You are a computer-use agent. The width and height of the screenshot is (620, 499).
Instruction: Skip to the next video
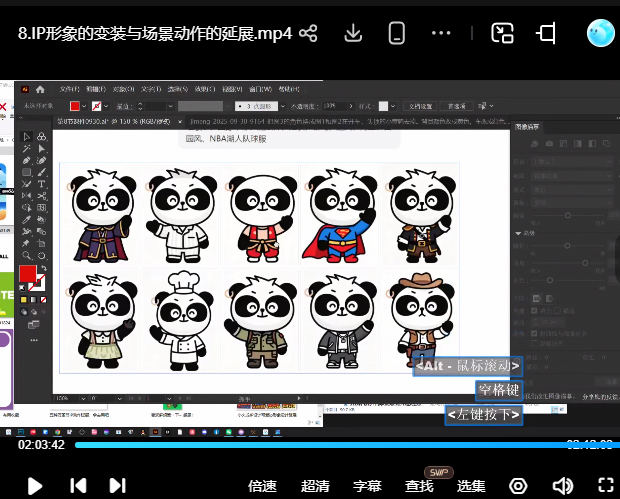(x=117, y=486)
